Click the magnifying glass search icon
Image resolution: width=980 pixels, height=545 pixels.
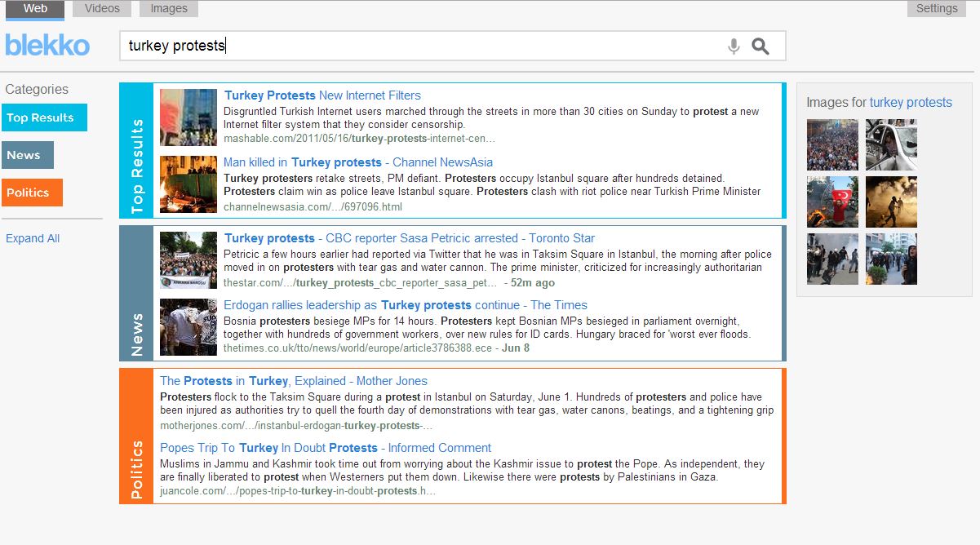click(760, 47)
